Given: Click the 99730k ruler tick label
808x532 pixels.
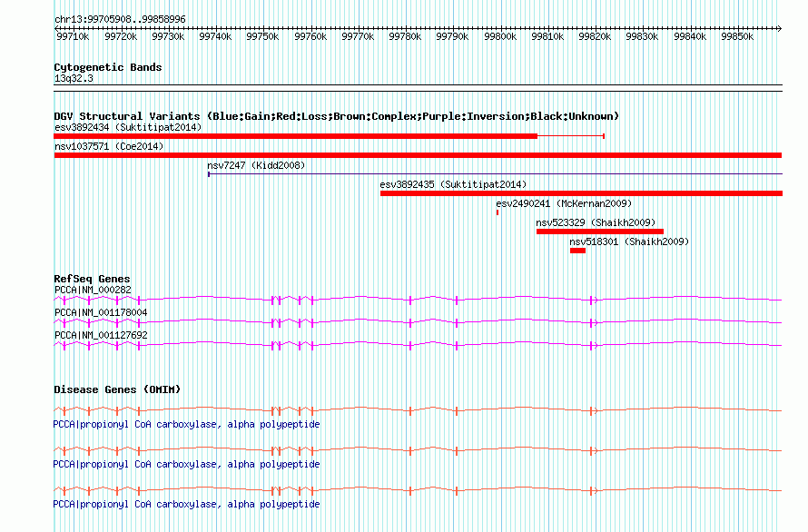Looking at the screenshot, I should (167, 36).
